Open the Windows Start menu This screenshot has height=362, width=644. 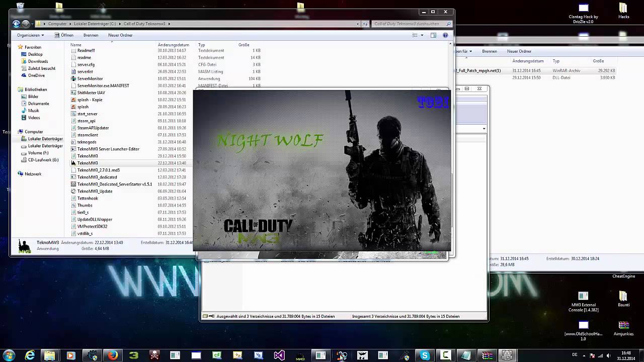(9, 355)
